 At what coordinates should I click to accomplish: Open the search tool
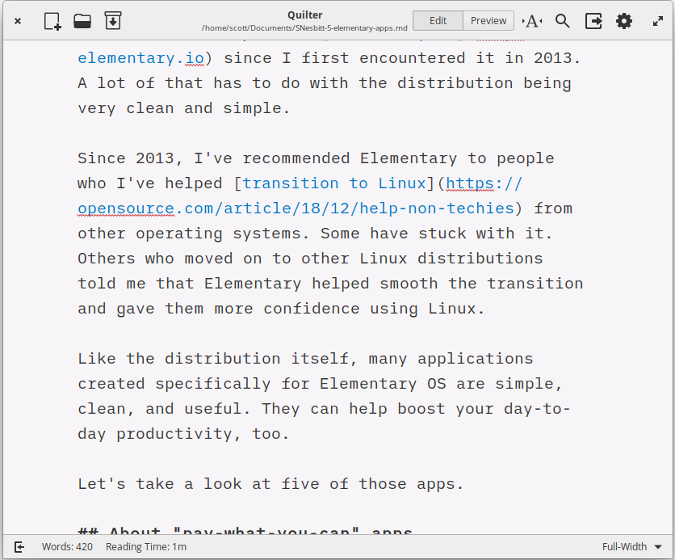pos(563,21)
